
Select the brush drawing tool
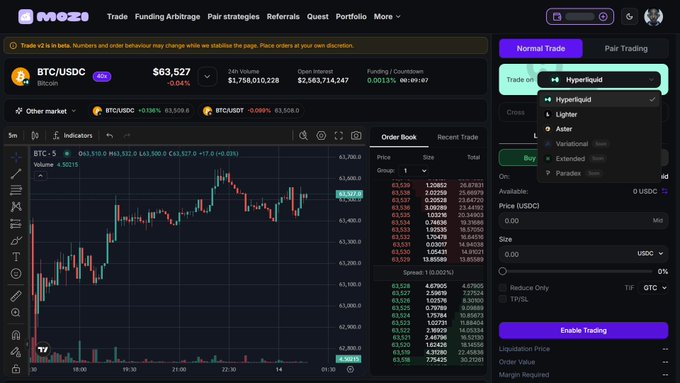[16, 240]
